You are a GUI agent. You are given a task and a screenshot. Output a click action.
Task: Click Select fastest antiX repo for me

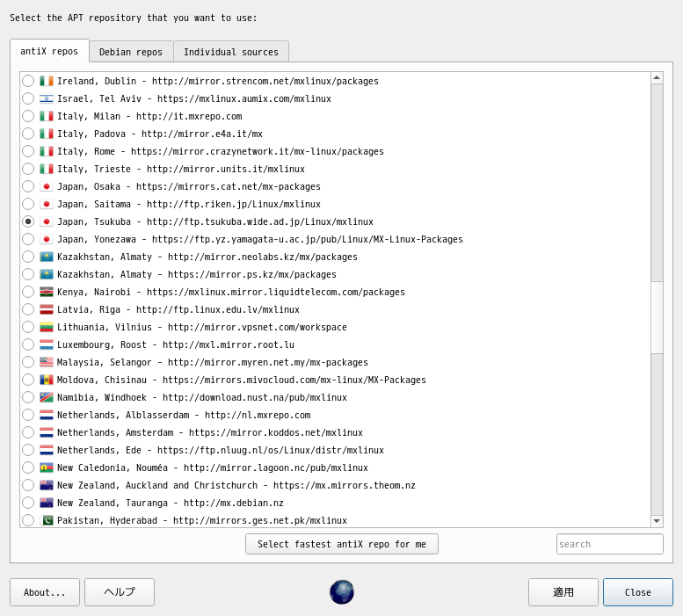pyautogui.click(x=341, y=544)
